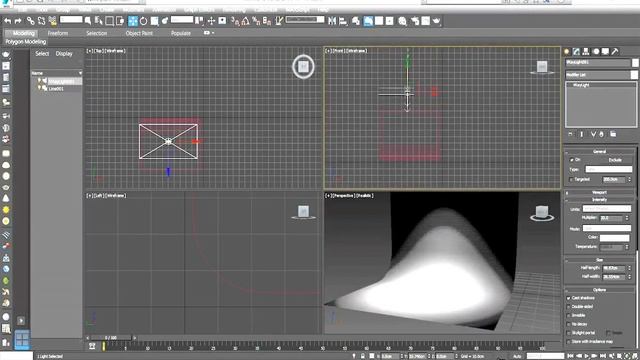Click the Align tool icon
The width and height of the screenshot is (640, 360).
point(343,21)
